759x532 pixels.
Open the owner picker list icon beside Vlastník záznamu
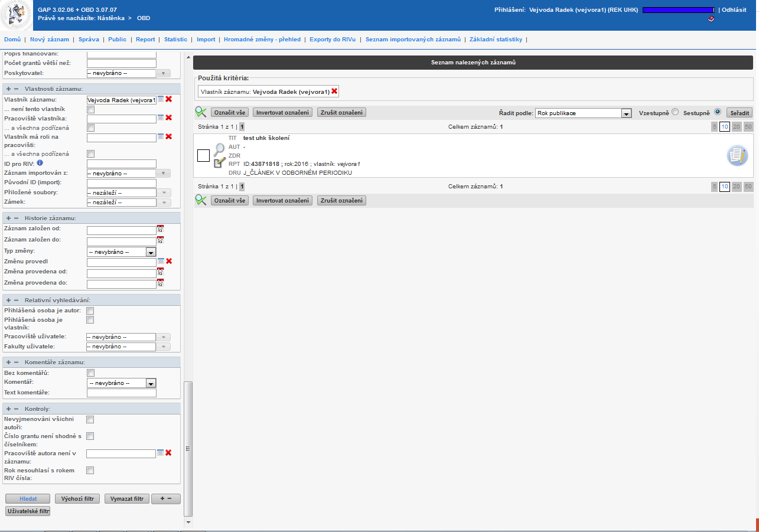tap(161, 99)
